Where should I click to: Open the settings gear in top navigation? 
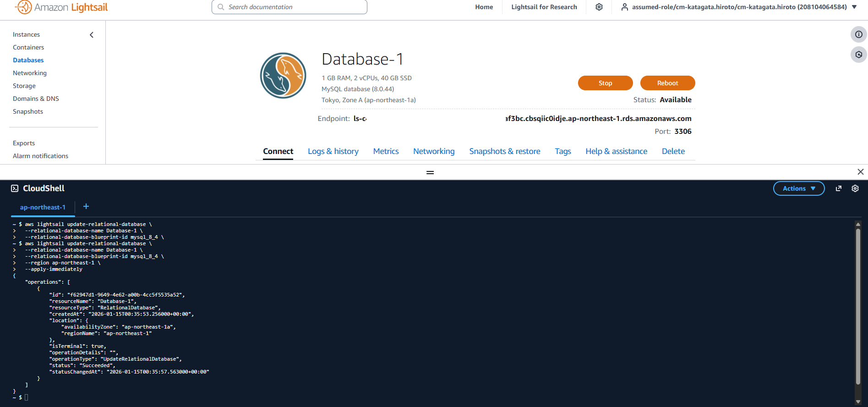[599, 7]
